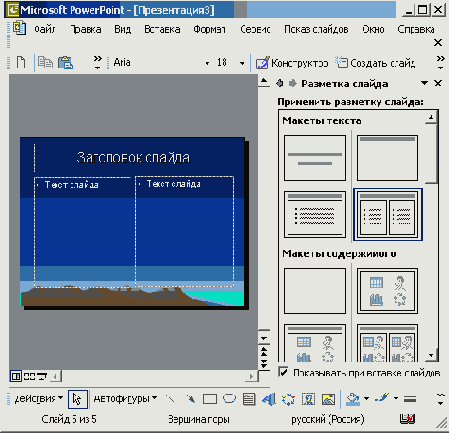Select the arrow pointer tool

[78, 399]
